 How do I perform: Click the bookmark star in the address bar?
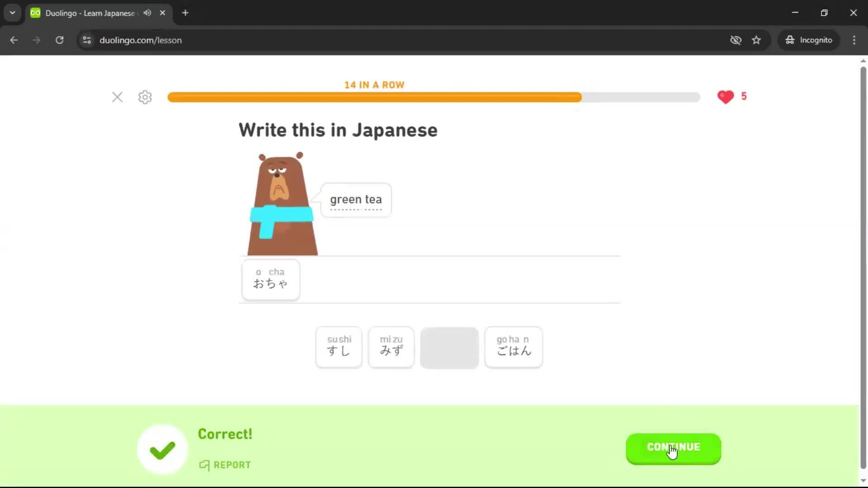tap(756, 40)
